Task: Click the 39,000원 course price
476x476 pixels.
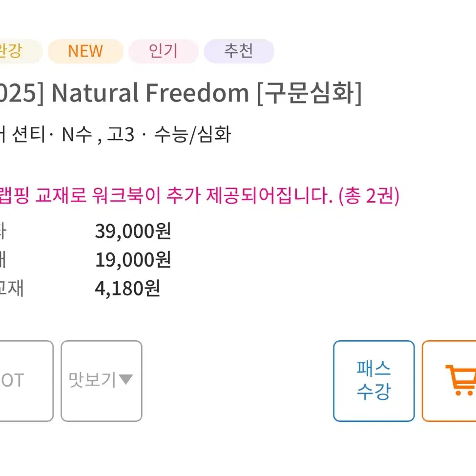Action: (x=133, y=231)
